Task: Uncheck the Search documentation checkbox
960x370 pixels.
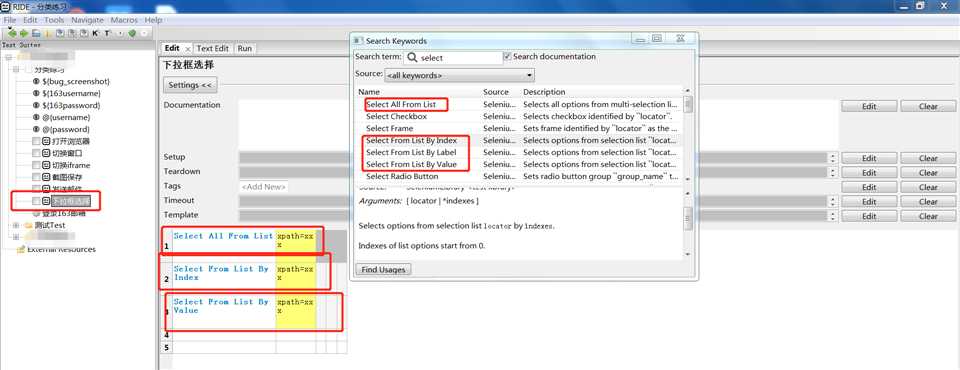Action: 507,56
